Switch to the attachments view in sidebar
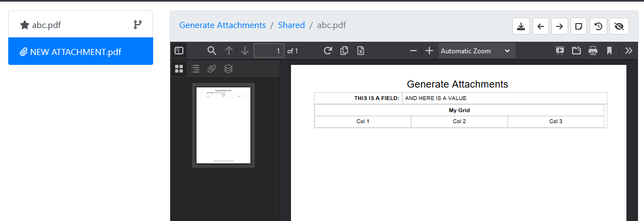Screen dimensions: 644x221 point(212,69)
